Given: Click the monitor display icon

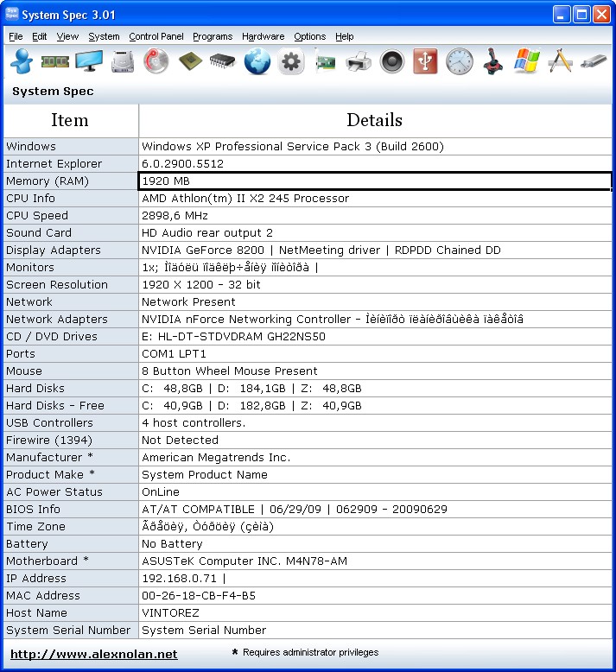Looking at the screenshot, I should point(89,61).
